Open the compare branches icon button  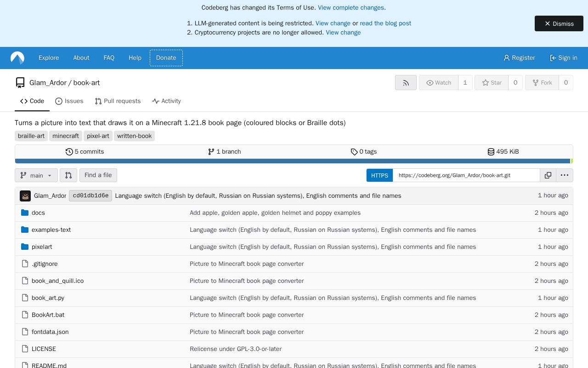[68, 175]
